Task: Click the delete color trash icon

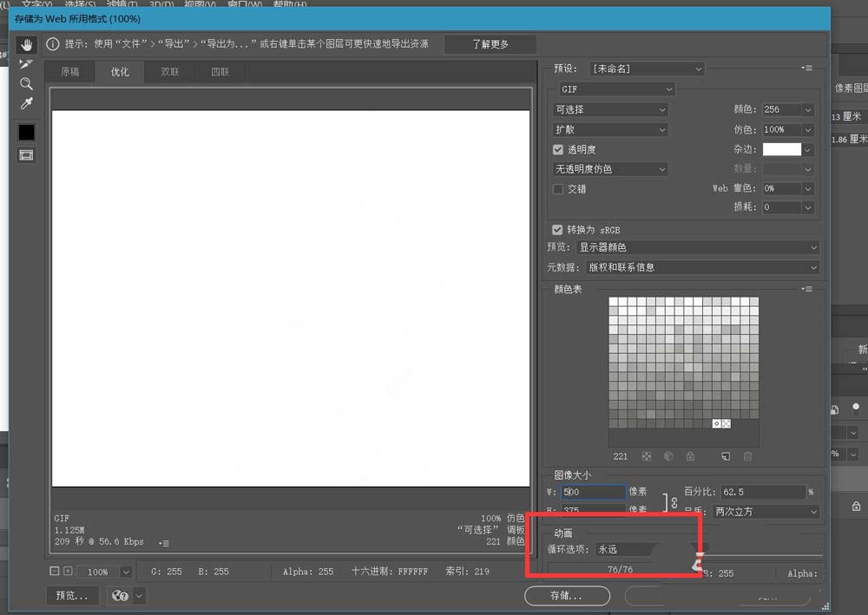Action: tap(748, 456)
